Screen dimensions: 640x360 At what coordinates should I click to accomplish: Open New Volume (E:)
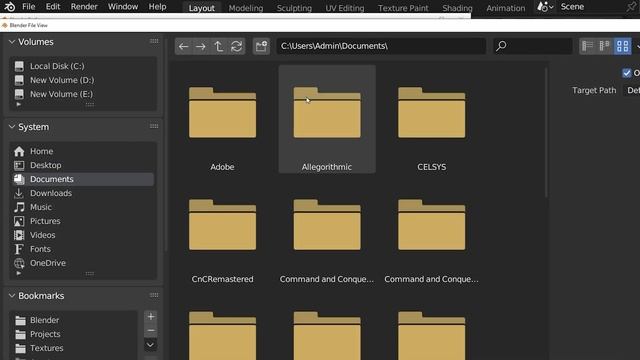(82, 94)
